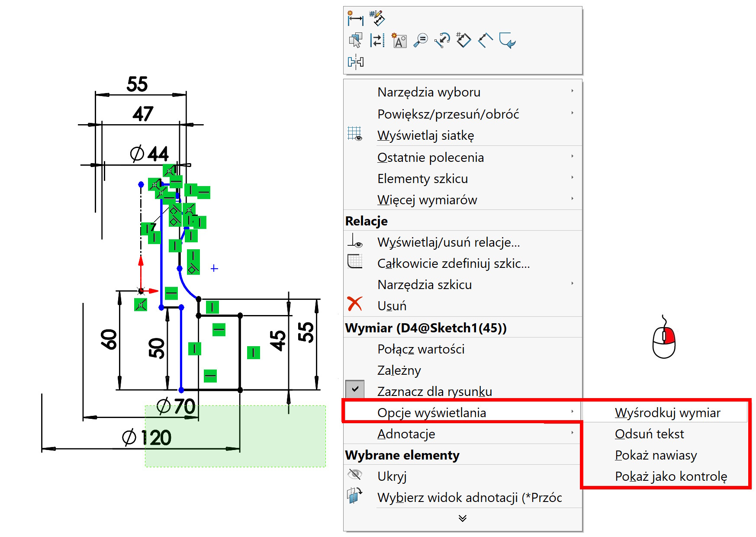Click the dimension edit pencil icon
Viewport: 756px width, 537px height.
[x=377, y=18]
